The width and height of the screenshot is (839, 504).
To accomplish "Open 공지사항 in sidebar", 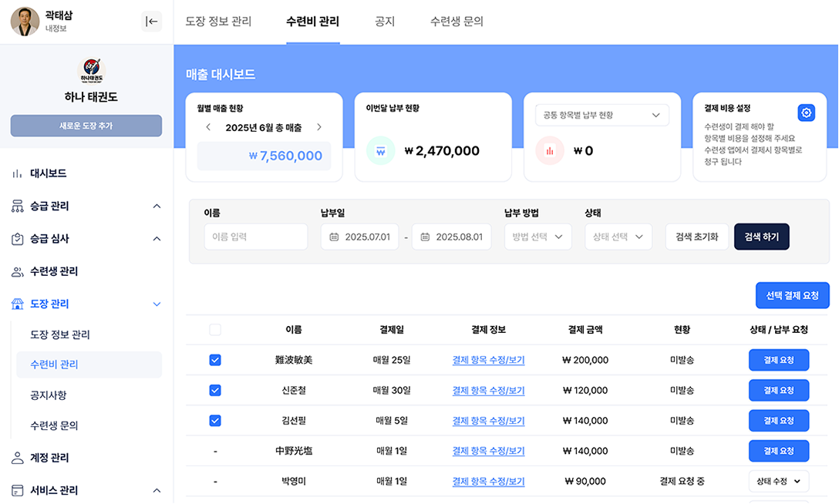I will pos(48,395).
